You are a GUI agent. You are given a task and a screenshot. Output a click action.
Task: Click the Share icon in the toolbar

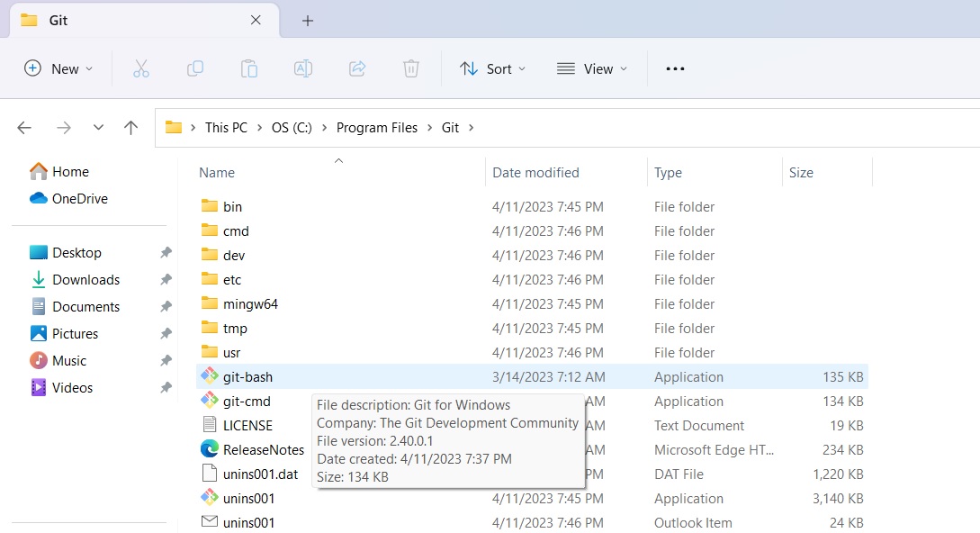click(357, 68)
